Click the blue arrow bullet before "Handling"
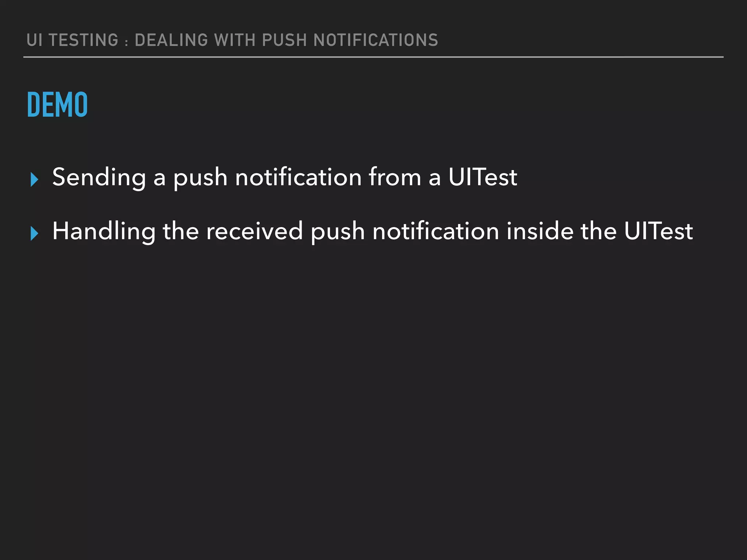747x560 pixels. 35,233
